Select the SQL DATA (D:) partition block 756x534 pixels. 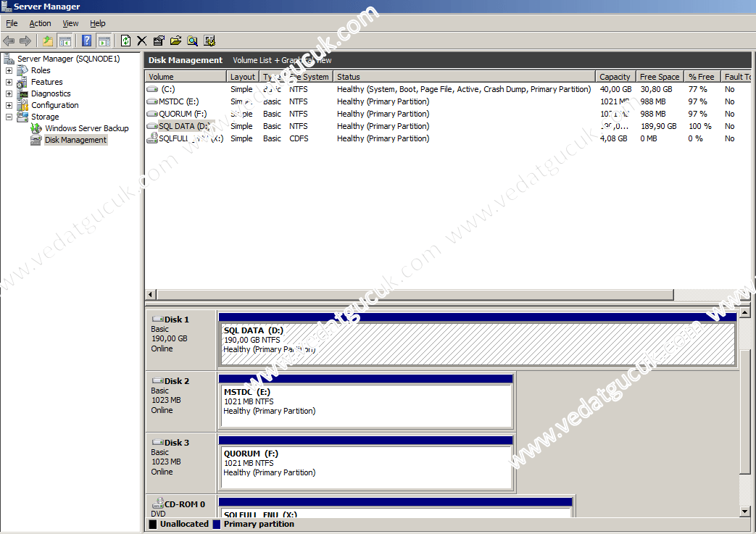pos(478,343)
